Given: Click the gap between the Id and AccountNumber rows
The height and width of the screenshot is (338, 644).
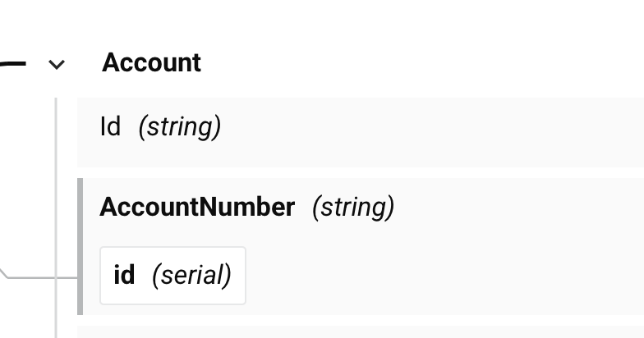Looking at the screenshot, I should [361, 172].
